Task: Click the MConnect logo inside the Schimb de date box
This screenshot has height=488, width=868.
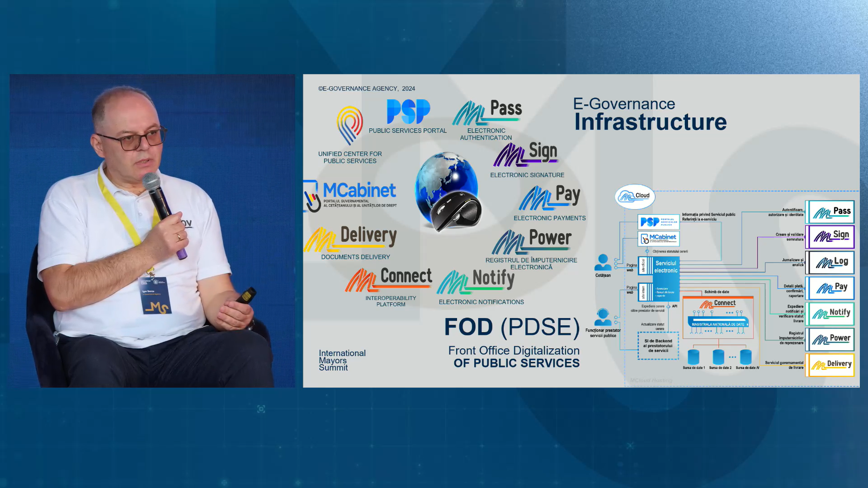Action: pyautogui.click(x=717, y=304)
